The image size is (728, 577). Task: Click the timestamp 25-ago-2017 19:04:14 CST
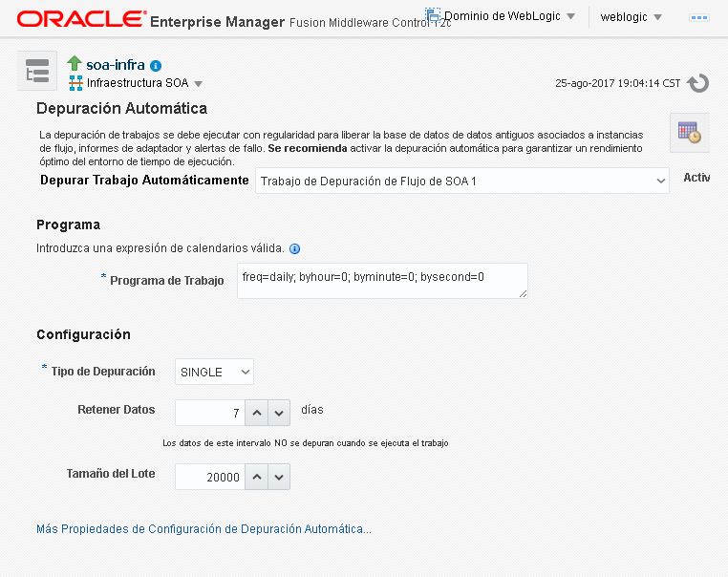point(618,83)
